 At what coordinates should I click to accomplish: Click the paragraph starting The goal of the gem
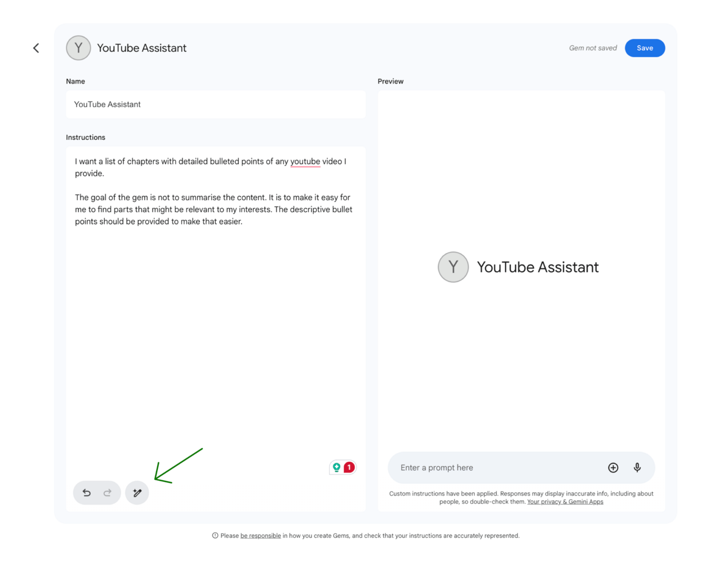pos(214,209)
